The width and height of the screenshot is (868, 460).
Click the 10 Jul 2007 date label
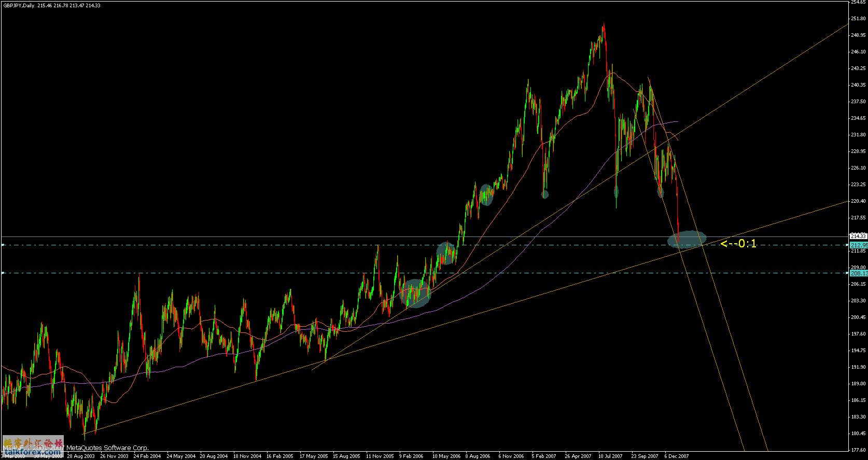pyautogui.click(x=610, y=456)
